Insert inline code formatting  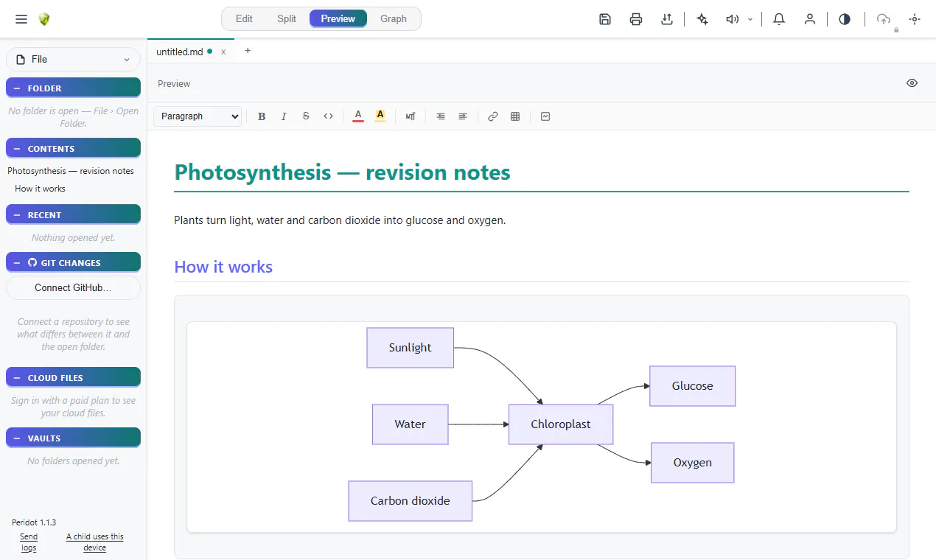(329, 116)
